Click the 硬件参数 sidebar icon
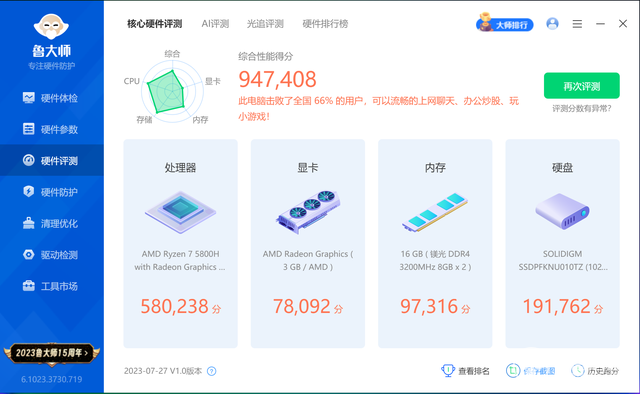Image resolution: width=640 pixels, height=394 pixels. [29, 129]
